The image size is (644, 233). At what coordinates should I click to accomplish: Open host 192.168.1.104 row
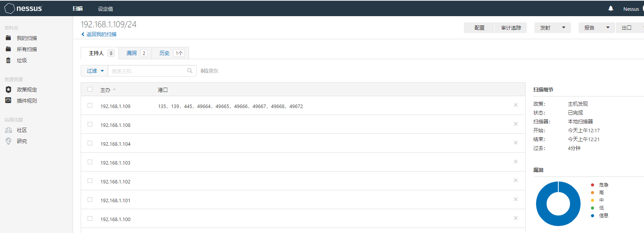pos(303,143)
